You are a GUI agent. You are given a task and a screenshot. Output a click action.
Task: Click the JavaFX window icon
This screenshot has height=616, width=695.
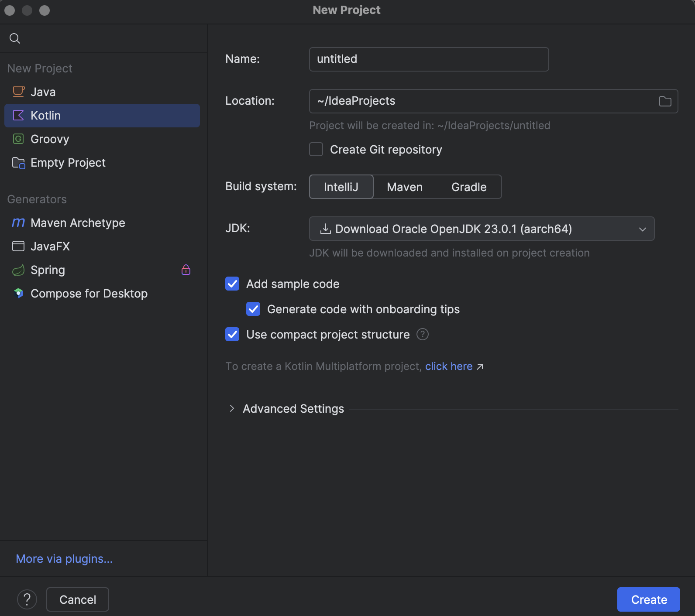[18, 246]
